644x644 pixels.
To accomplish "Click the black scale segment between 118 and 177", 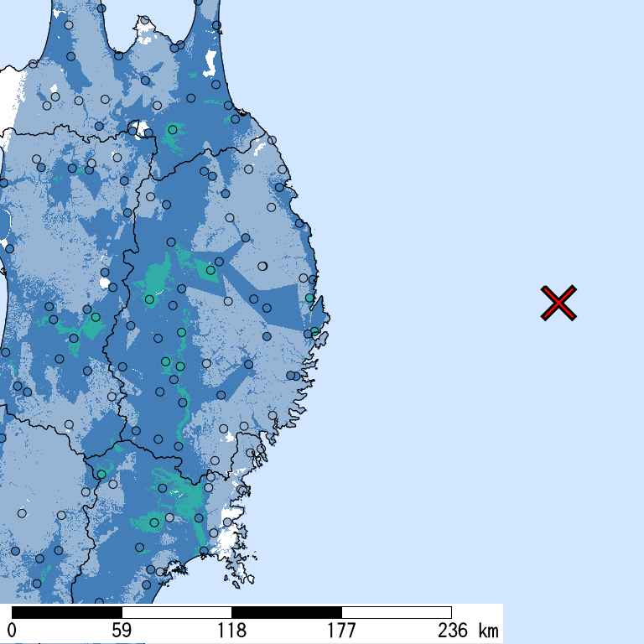I will 287,612.
